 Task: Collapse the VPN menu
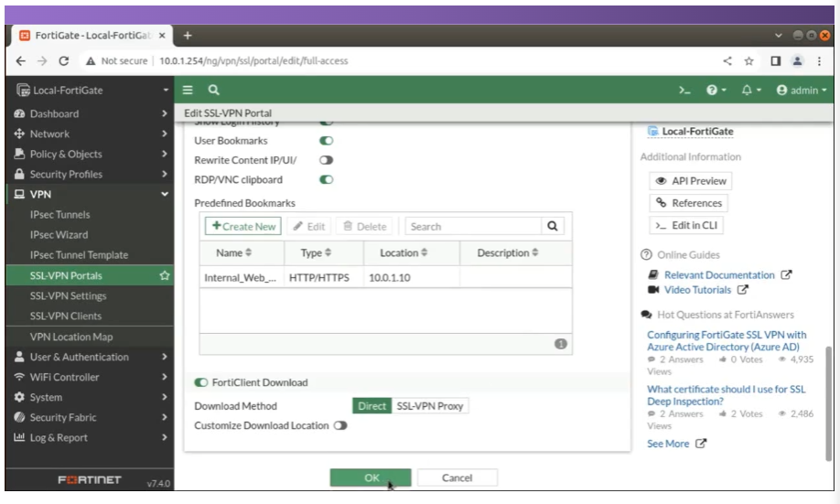point(90,195)
